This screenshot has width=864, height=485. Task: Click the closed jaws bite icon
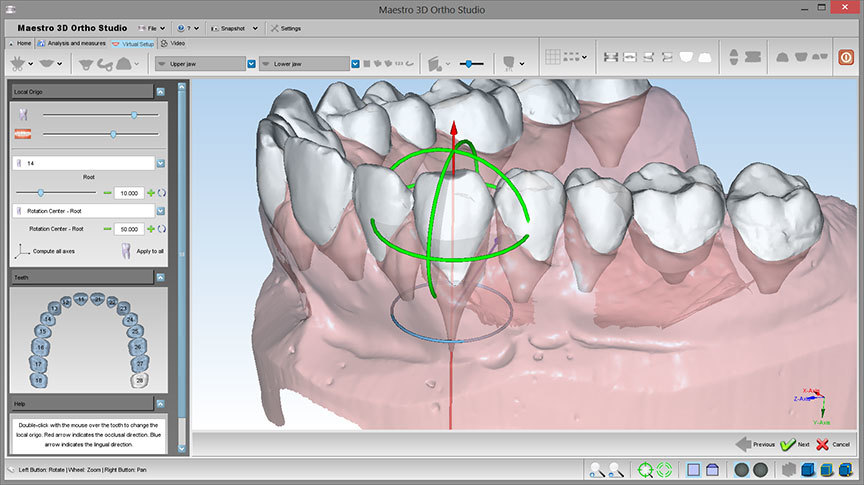(x=753, y=57)
